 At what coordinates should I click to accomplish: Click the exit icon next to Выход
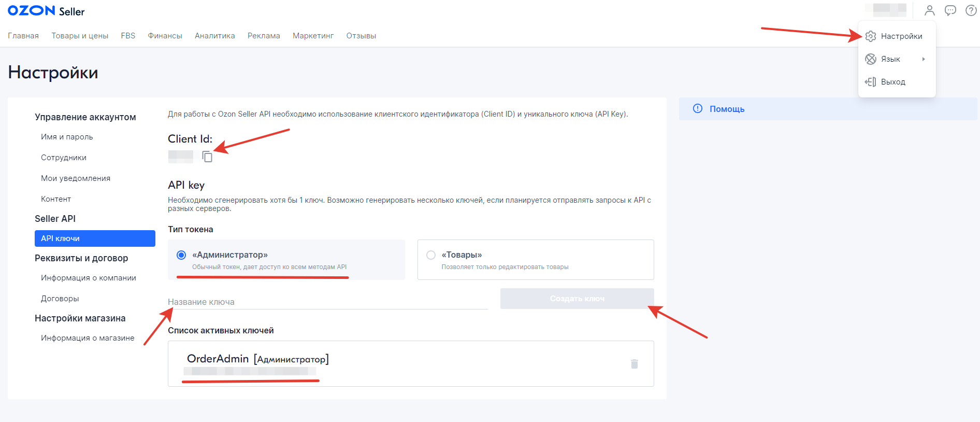click(x=871, y=82)
